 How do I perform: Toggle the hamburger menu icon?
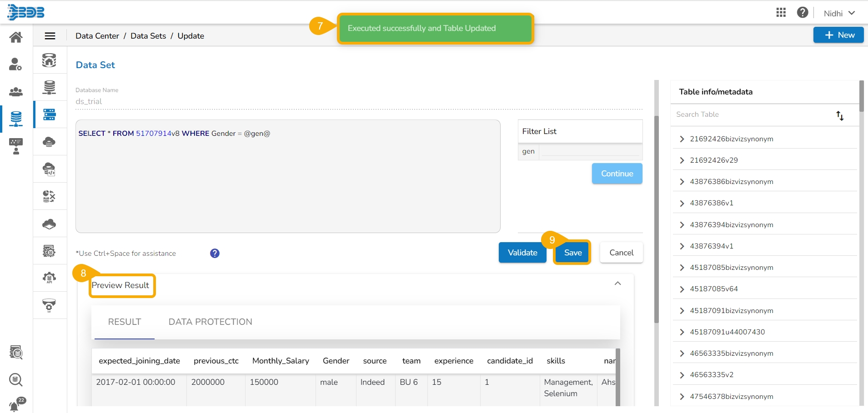(50, 36)
